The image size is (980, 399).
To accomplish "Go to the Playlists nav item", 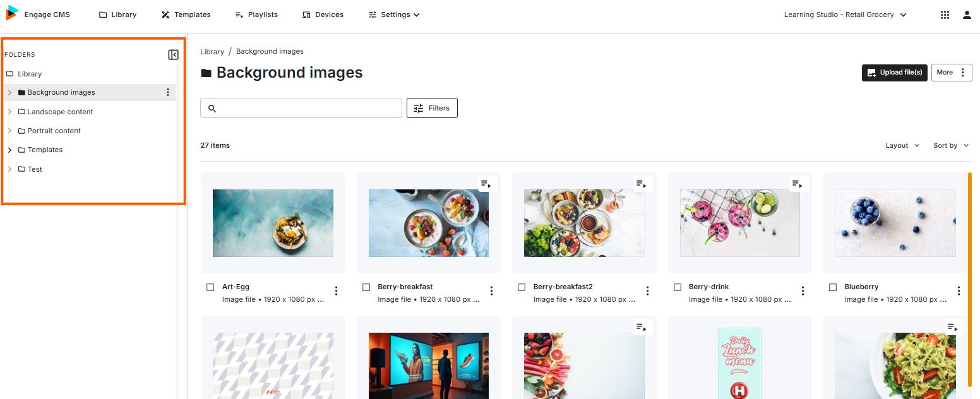I will [x=256, y=15].
